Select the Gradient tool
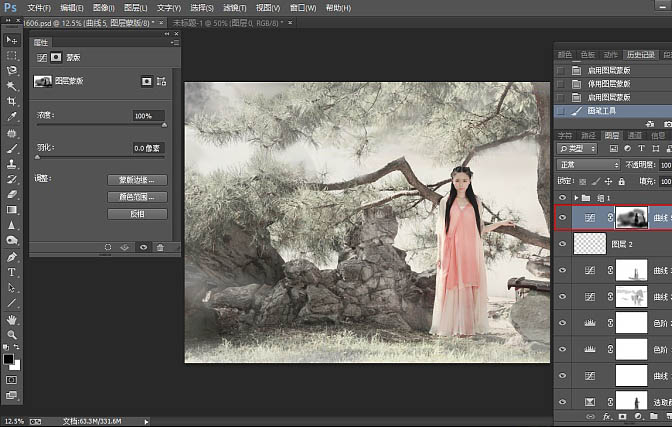Image resolution: width=672 pixels, height=427 pixels. [12, 210]
